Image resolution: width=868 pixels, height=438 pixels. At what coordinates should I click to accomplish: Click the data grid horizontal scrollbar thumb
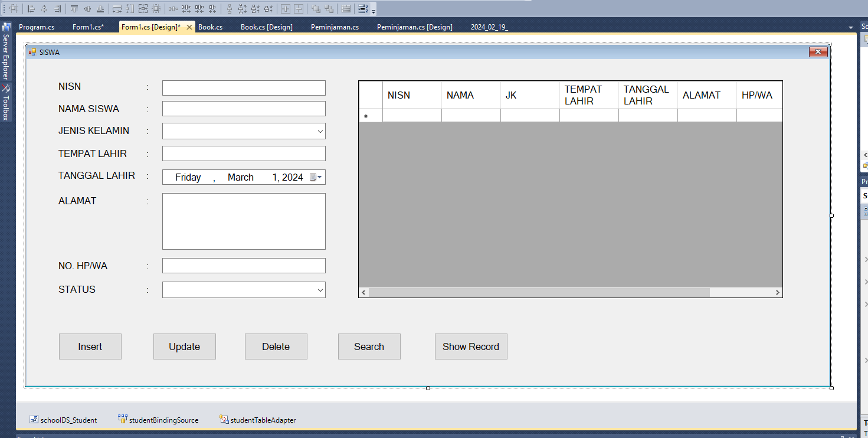click(x=539, y=293)
